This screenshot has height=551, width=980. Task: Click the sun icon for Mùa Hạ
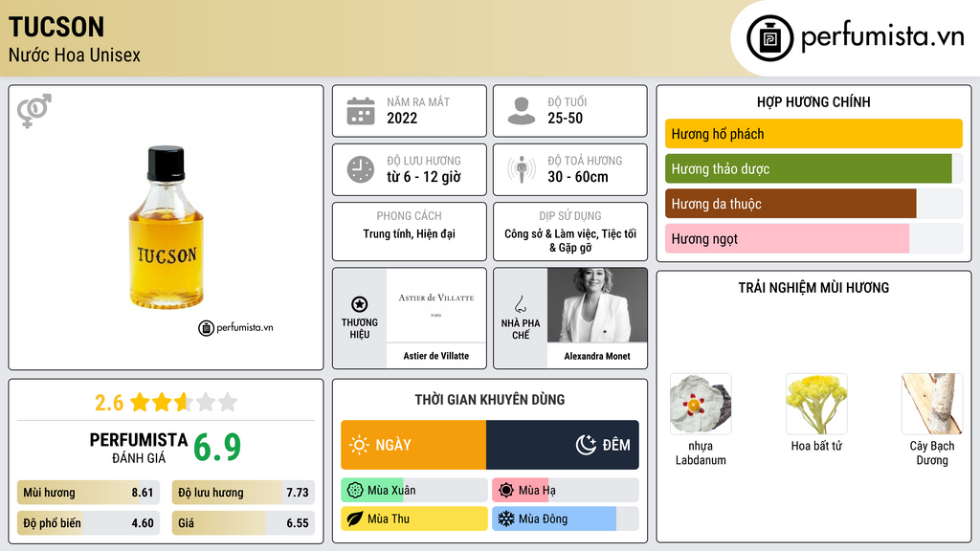506,491
